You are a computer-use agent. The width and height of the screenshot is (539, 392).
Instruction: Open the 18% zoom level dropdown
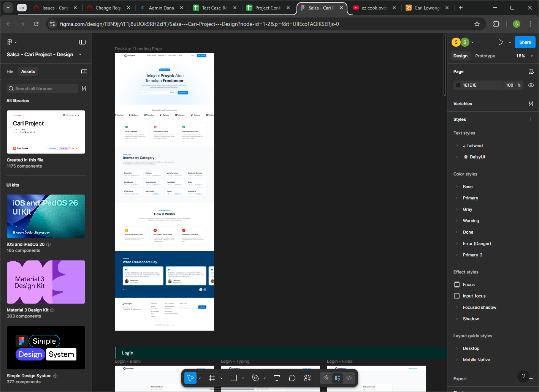click(524, 56)
